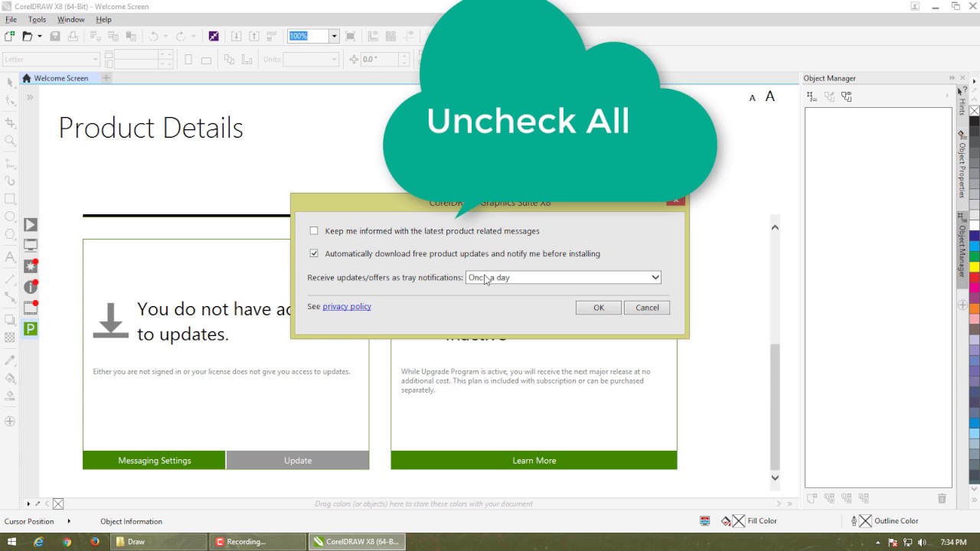This screenshot has width=980, height=551.
Task: Open the info icon with red dot
Action: point(31,287)
